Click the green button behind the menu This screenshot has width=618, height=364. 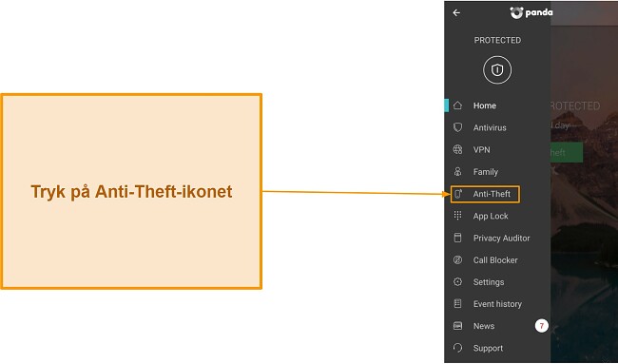[x=567, y=152]
